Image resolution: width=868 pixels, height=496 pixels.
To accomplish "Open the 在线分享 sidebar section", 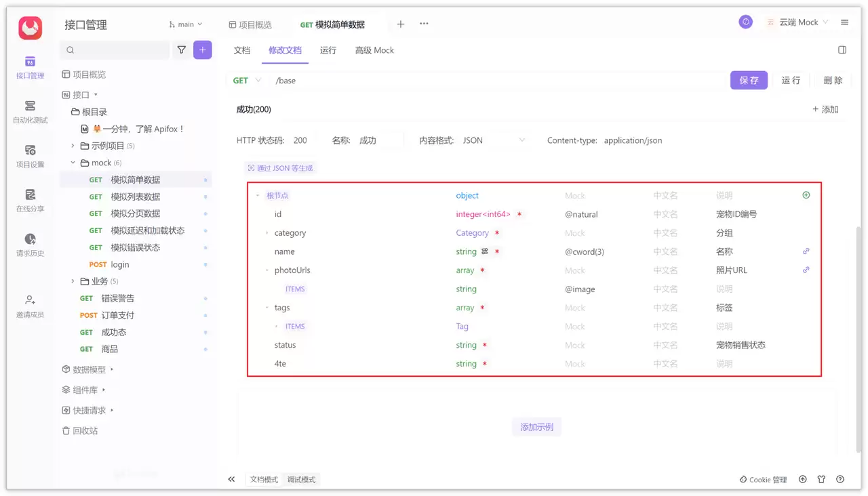I will tap(30, 201).
